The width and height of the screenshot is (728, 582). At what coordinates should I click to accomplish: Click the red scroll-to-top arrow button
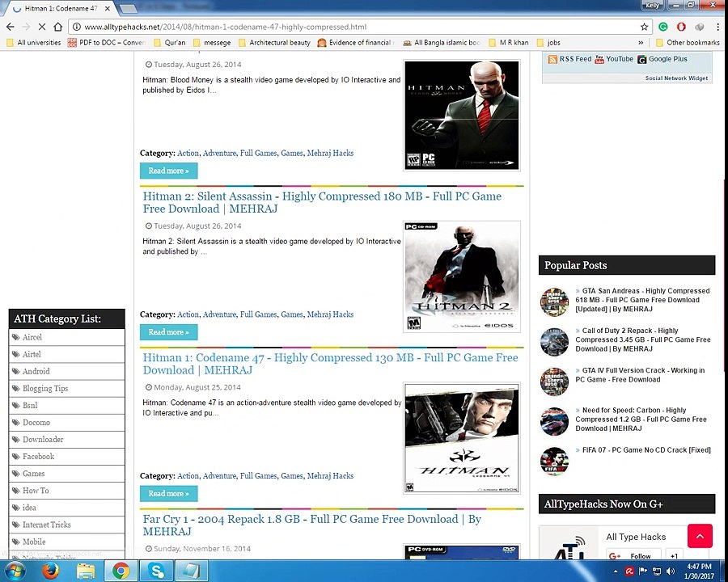(700, 536)
